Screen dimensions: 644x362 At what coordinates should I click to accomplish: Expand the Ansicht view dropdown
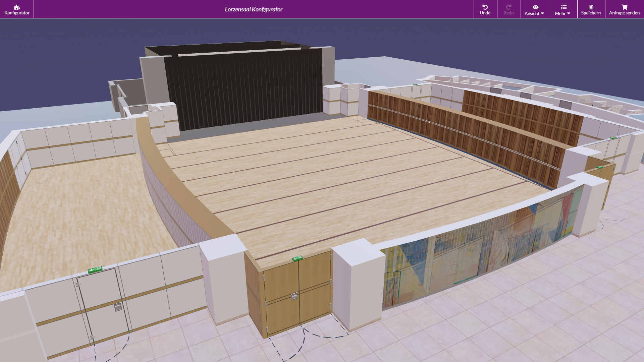click(x=535, y=10)
